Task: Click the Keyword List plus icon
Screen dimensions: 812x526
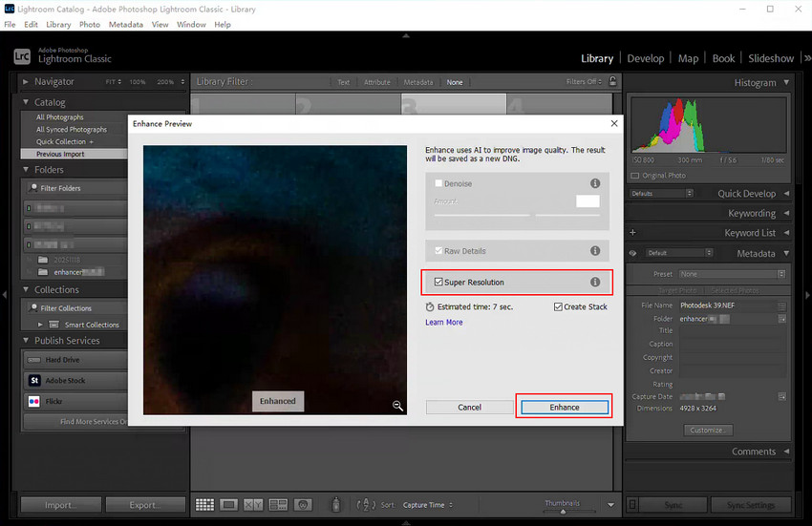Action: tap(632, 233)
